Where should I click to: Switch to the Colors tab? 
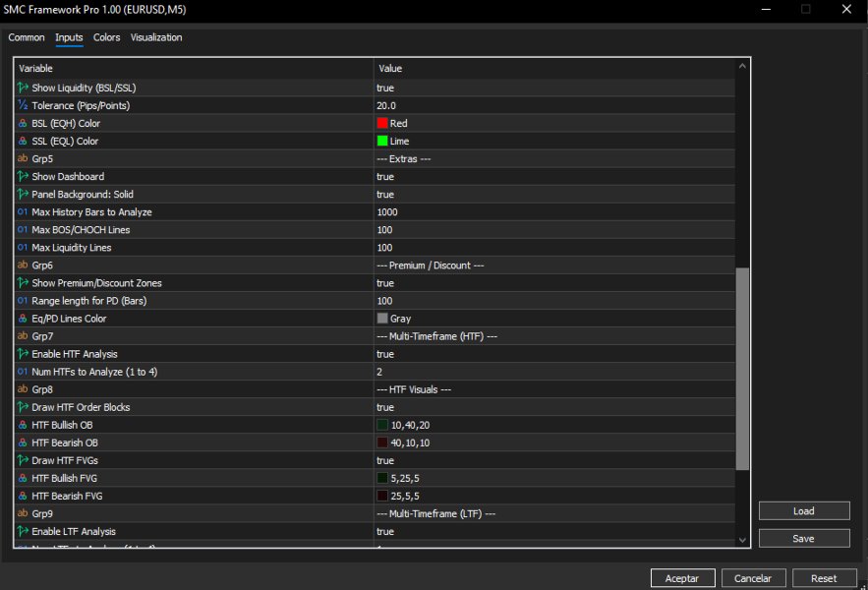pos(106,37)
